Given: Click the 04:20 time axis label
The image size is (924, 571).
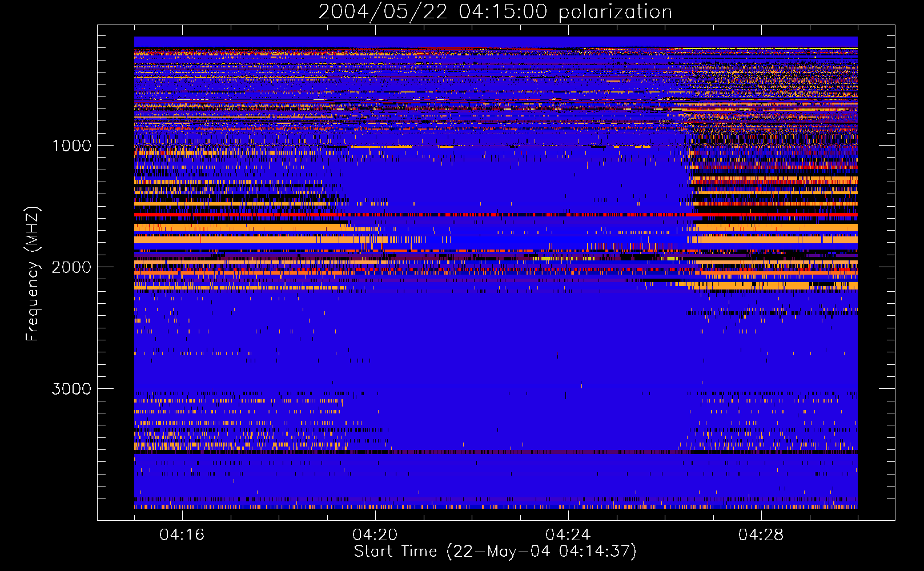Looking at the screenshot, I should [x=375, y=535].
